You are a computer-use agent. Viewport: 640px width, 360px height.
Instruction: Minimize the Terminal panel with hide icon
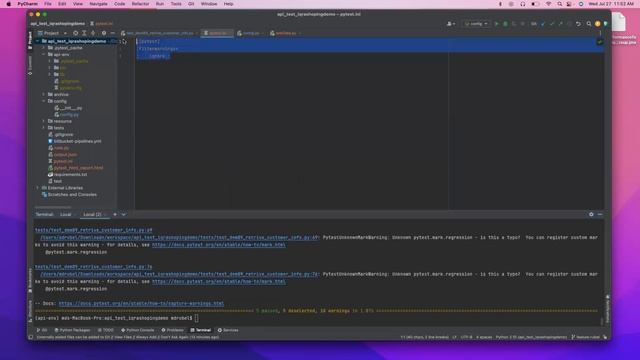coord(600,214)
